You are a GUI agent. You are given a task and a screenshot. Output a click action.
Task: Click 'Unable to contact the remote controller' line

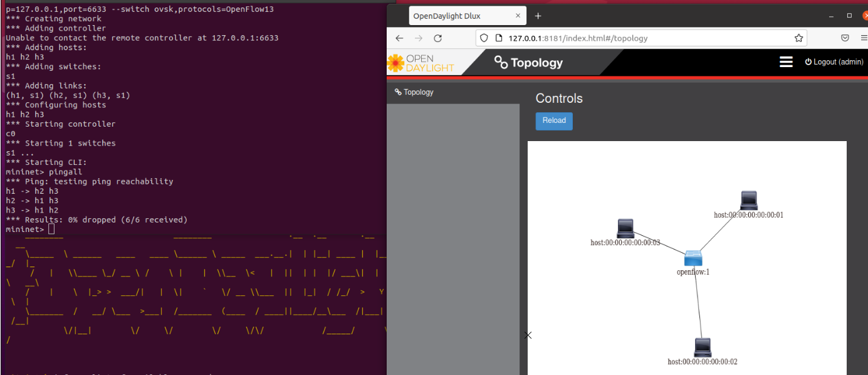(x=142, y=38)
